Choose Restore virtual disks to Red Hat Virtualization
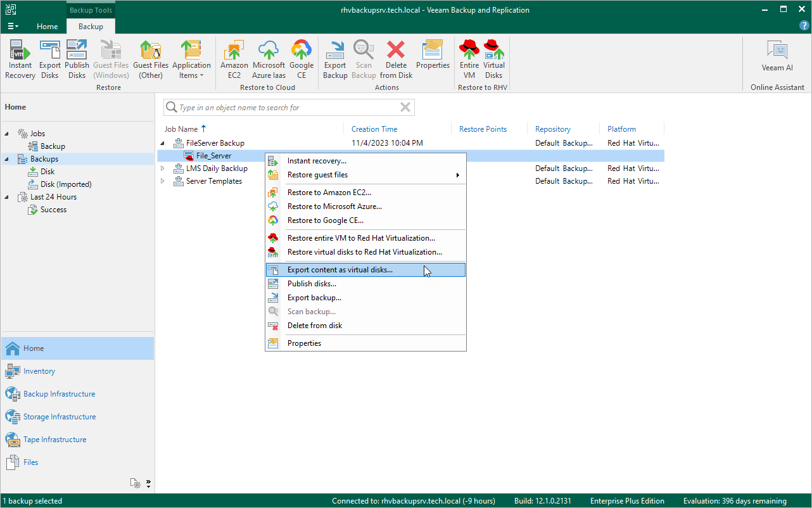This screenshot has height=508, width=812. [365, 252]
